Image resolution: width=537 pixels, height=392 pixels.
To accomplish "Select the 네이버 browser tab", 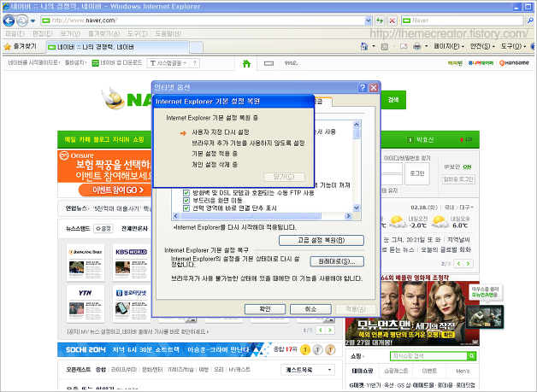I will pos(117,47).
